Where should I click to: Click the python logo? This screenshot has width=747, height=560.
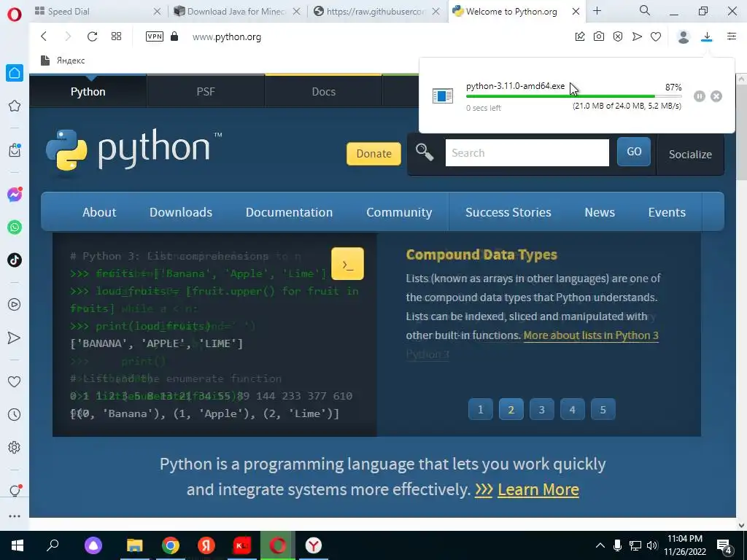coord(133,149)
